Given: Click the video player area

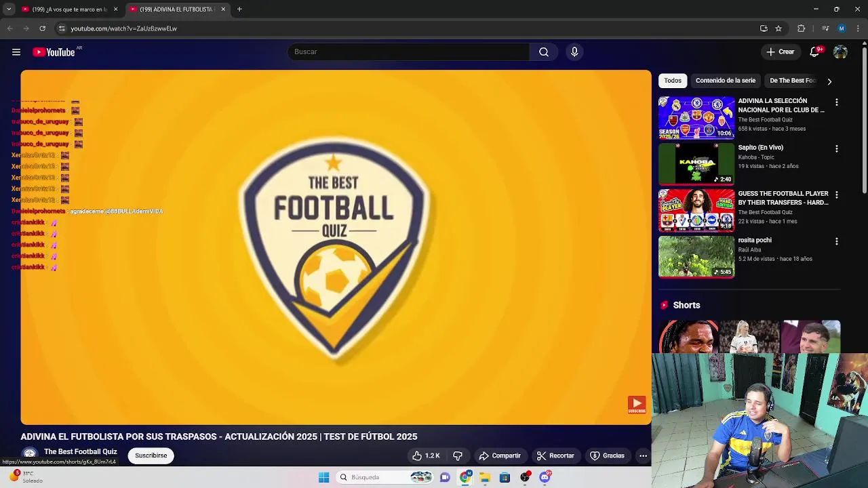Looking at the screenshot, I should (x=336, y=247).
